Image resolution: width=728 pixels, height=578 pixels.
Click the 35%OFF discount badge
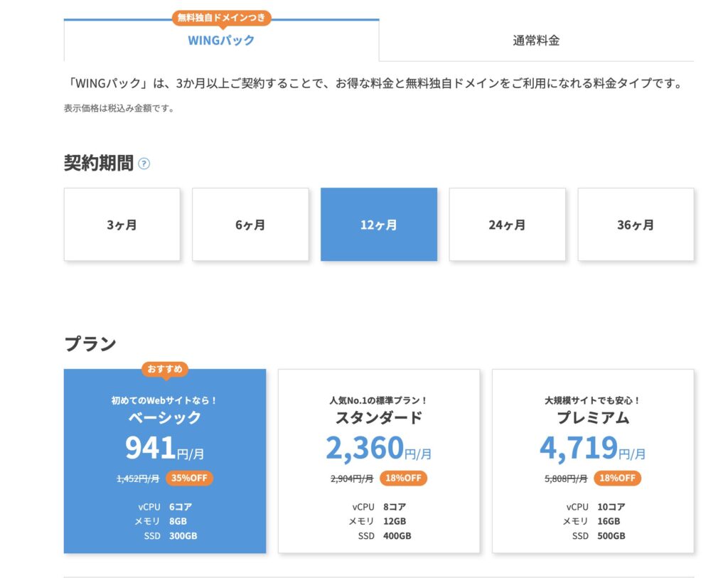(x=189, y=478)
